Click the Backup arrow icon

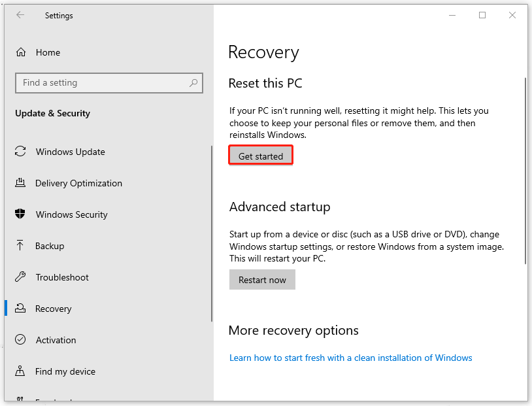(x=20, y=246)
